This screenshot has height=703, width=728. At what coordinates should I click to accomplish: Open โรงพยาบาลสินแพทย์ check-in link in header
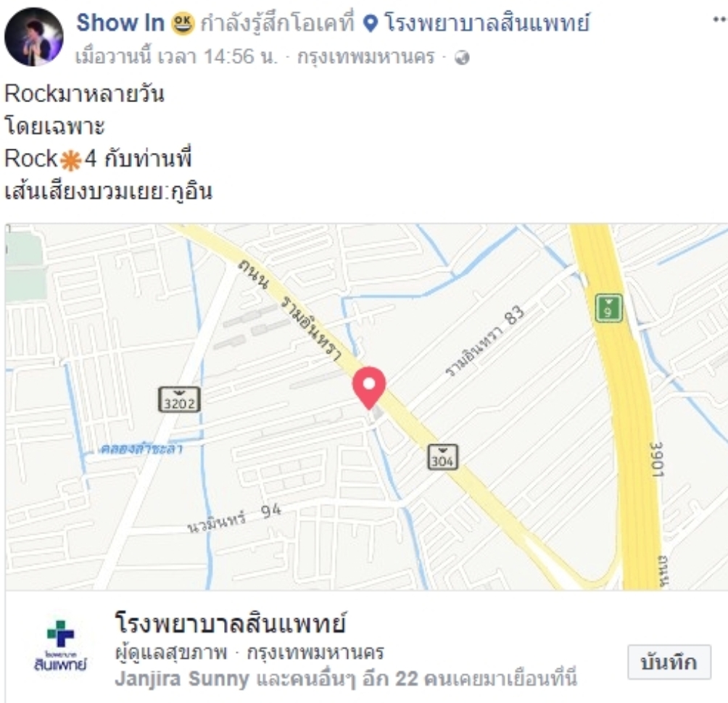pos(487,22)
